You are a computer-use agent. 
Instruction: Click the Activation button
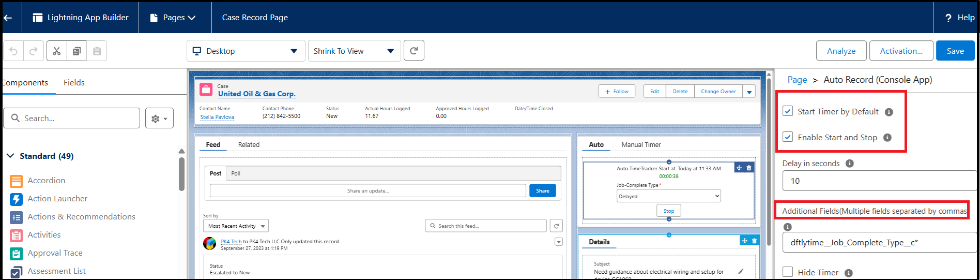point(901,51)
